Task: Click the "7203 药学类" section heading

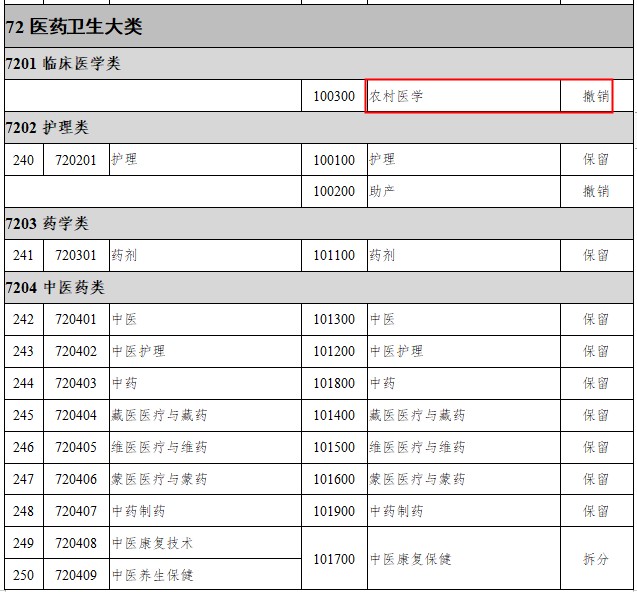Action: (47, 224)
